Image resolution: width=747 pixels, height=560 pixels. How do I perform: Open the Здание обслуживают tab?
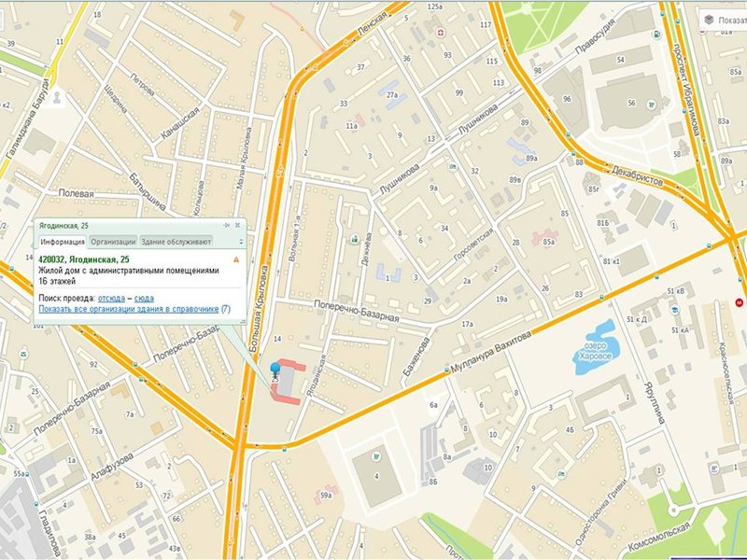coord(176,241)
